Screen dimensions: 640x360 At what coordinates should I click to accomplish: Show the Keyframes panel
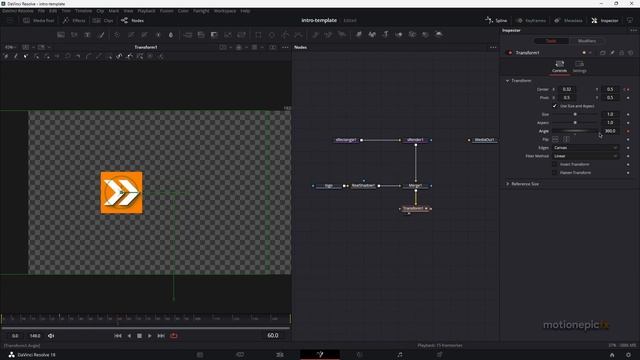tap(531, 20)
